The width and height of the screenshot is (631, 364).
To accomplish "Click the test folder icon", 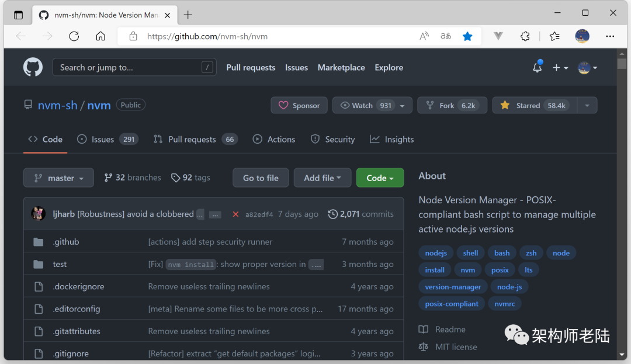I will click(x=38, y=264).
